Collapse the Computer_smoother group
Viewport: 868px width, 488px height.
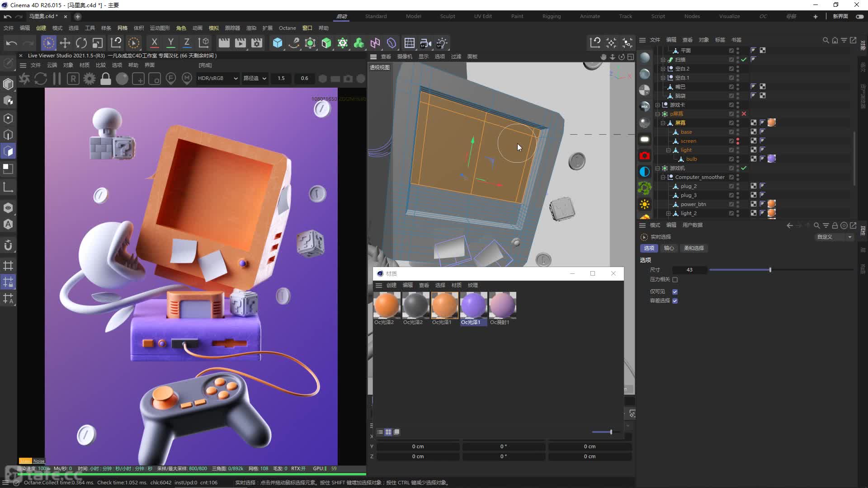pos(663,177)
